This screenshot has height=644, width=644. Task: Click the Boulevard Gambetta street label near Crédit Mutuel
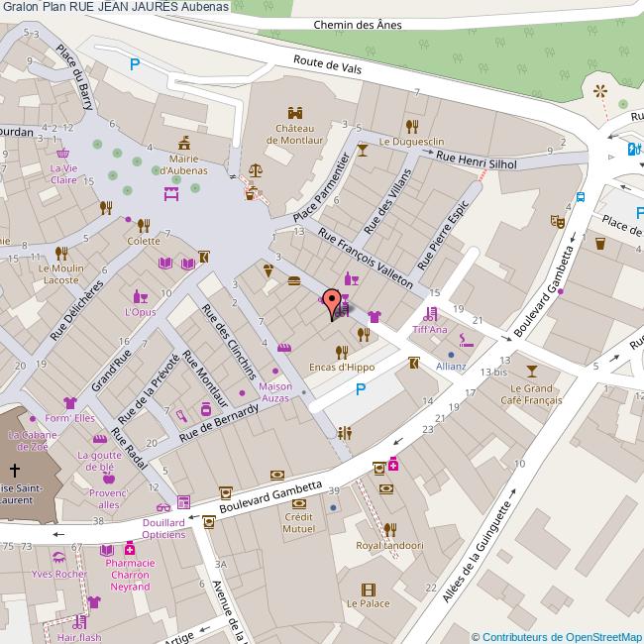pos(269,497)
